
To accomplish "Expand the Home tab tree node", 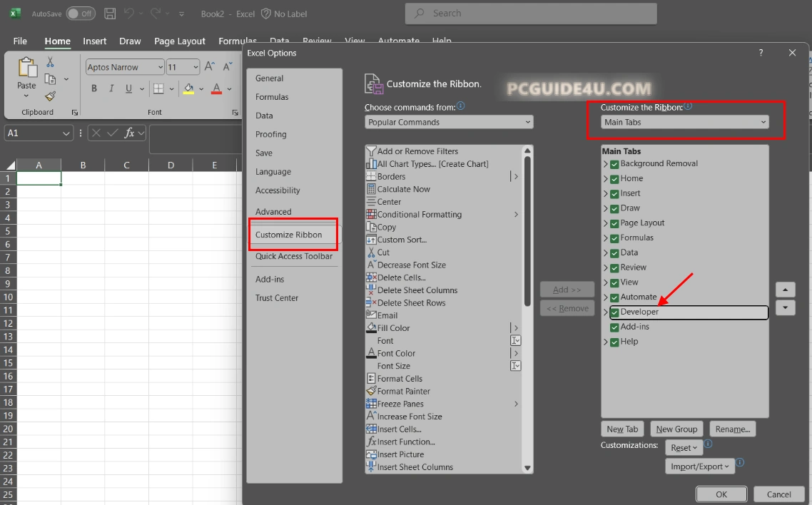I will (x=606, y=179).
